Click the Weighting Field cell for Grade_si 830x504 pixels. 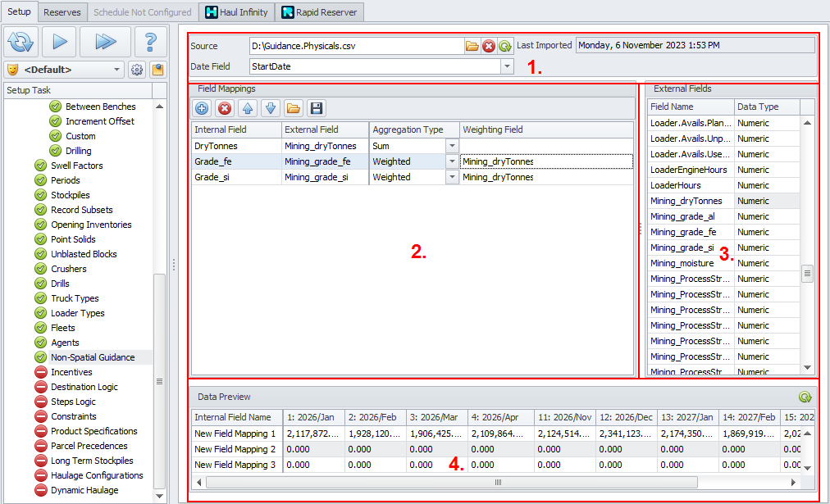coord(545,177)
